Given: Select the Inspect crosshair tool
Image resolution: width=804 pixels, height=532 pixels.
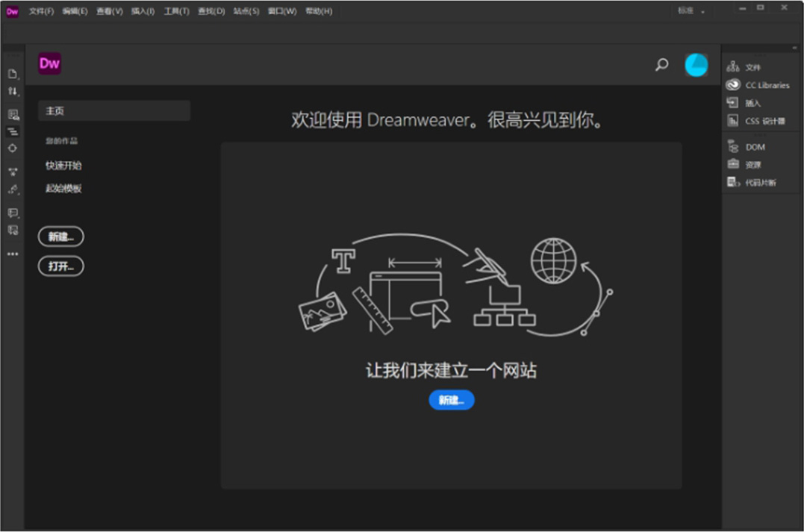Looking at the screenshot, I should tap(13, 148).
